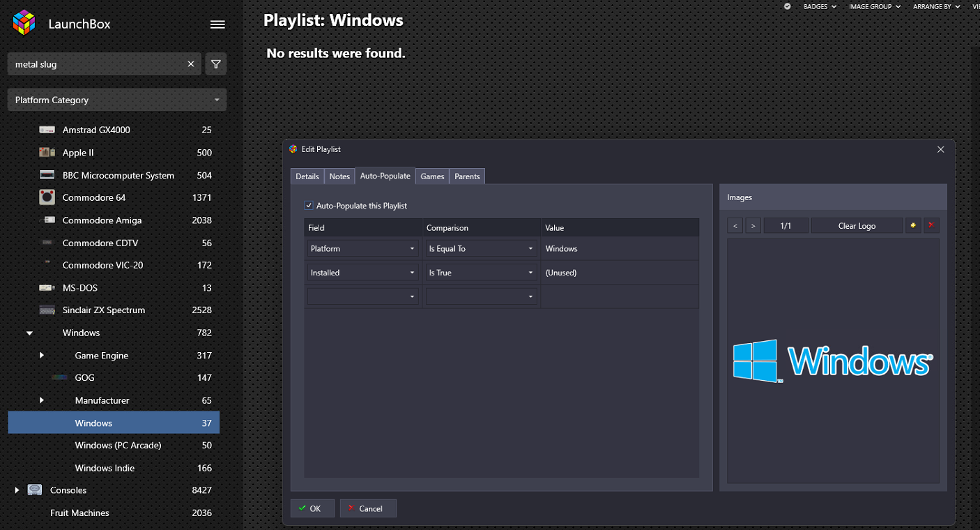This screenshot has width=980, height=530.
Task: Select the Auto-Populate tab
Action: (x=385, y=176)
